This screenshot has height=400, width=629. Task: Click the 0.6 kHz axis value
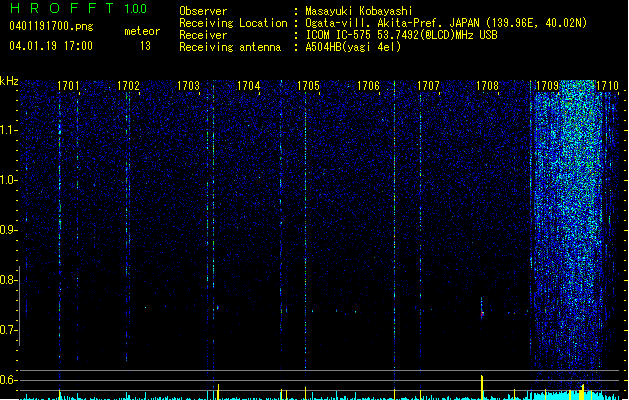8,380
